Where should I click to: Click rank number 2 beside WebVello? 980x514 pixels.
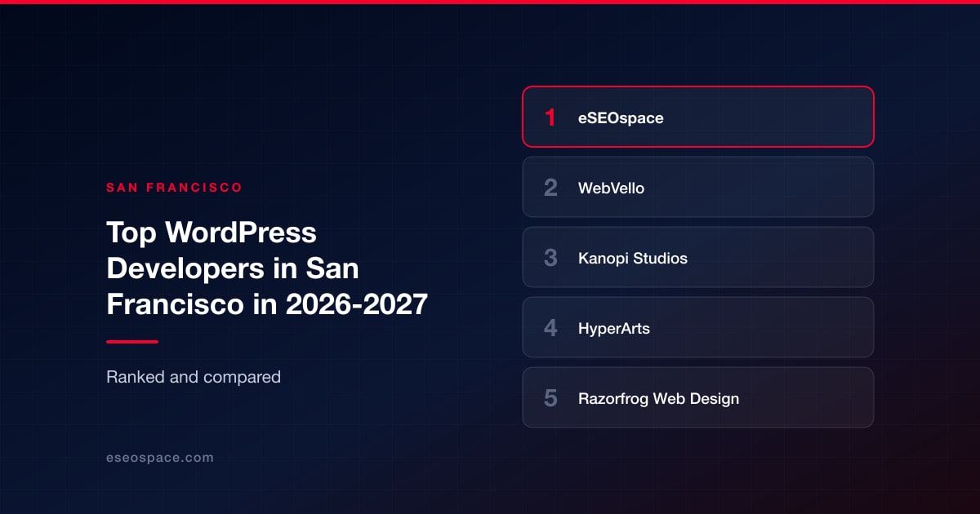tap(550, 188)
